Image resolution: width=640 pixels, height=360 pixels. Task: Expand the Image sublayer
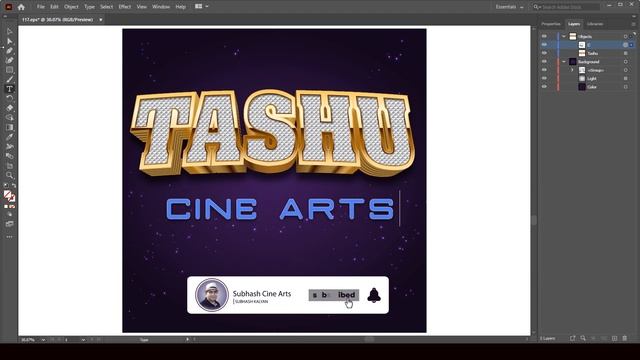click(x=572, y=70)
